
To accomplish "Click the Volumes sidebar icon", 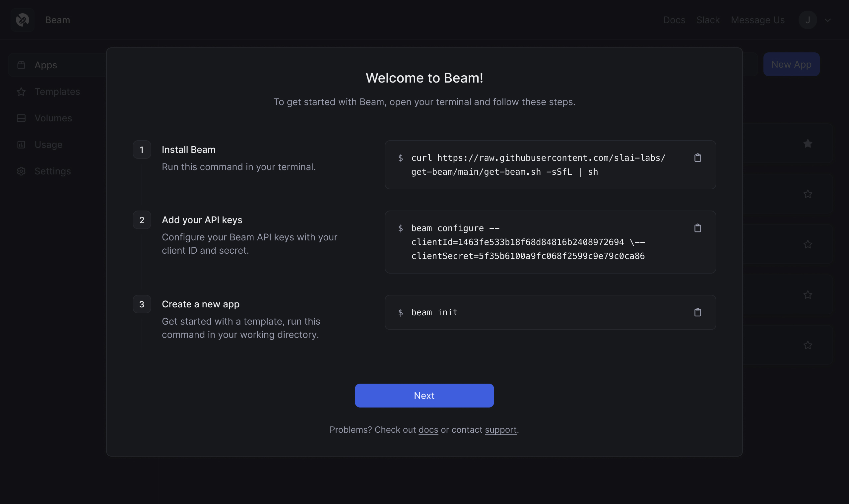I will 21,118.
